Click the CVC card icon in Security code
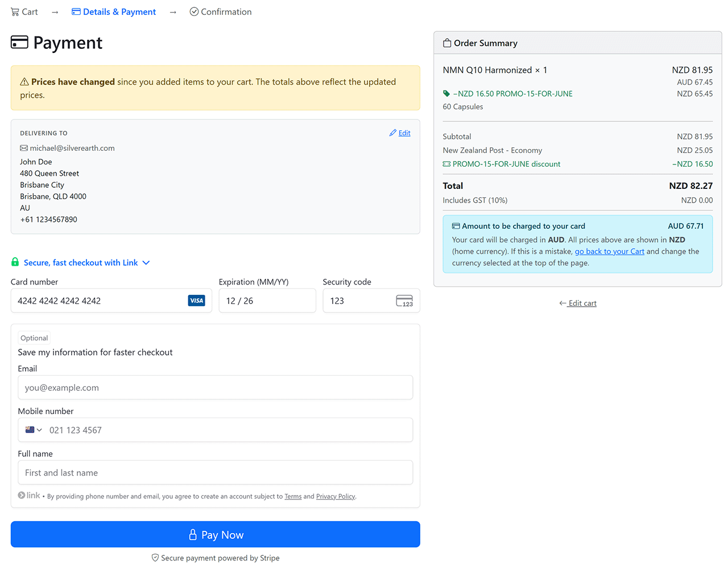Screen dimensions: 728x565 404,301
